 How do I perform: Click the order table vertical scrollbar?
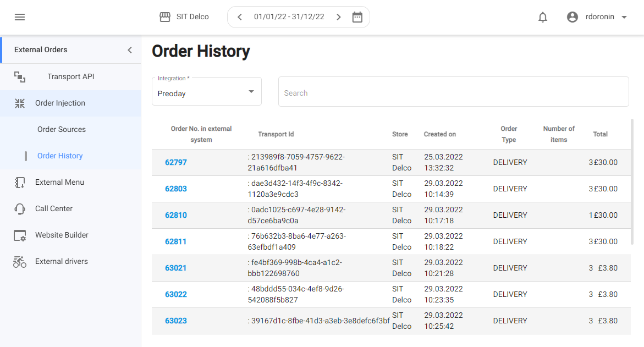632,181
